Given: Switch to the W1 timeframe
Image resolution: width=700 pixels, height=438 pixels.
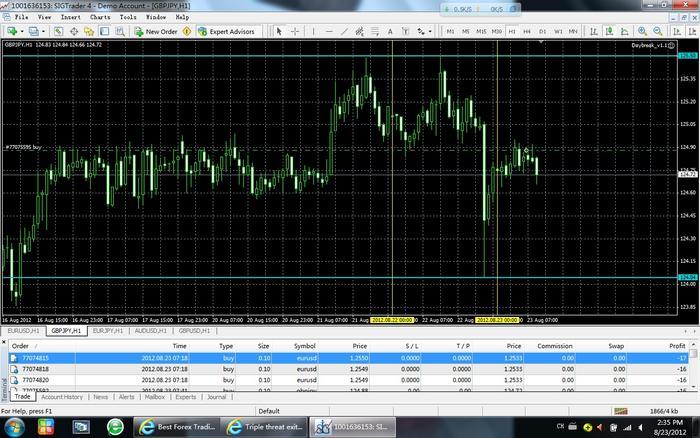Looking at the screenshot, I should point(558,31).
